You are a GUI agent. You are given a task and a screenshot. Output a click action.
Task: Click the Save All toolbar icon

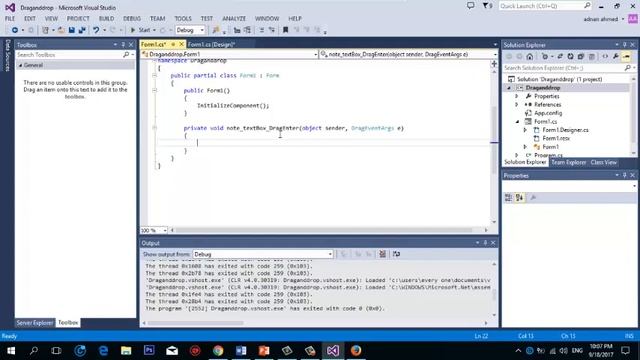82,30
